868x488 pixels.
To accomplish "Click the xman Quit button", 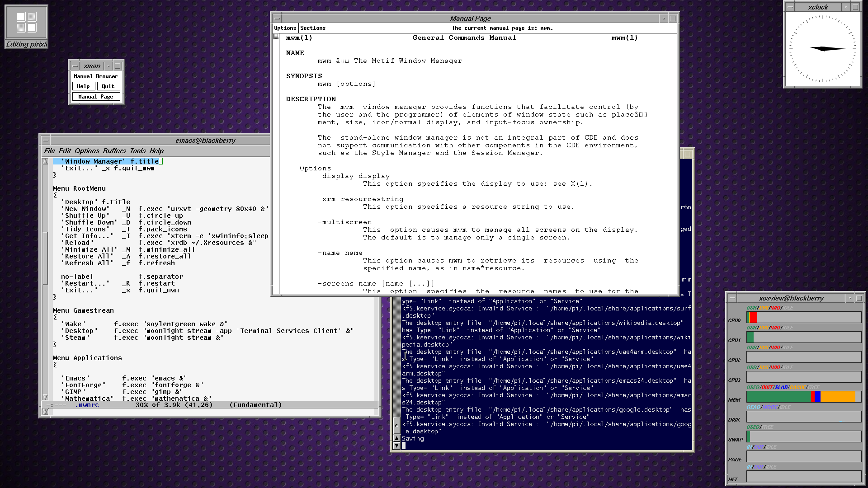I will [x=108, y=86].
